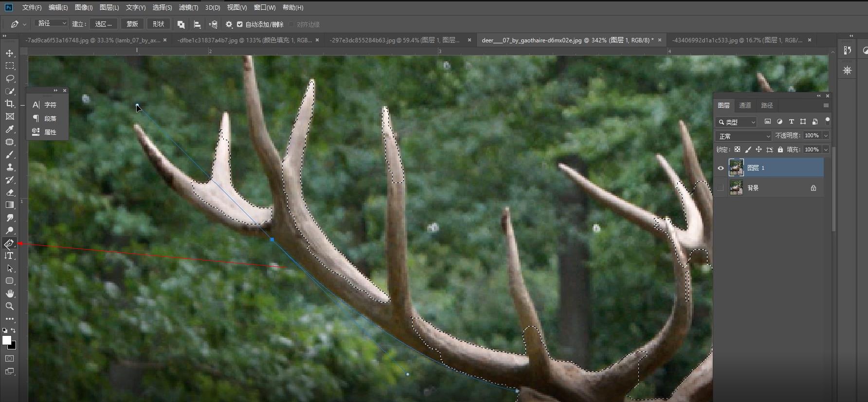Activate the Zoom tool
Screen dimensions: 868x402
[10, 306]
